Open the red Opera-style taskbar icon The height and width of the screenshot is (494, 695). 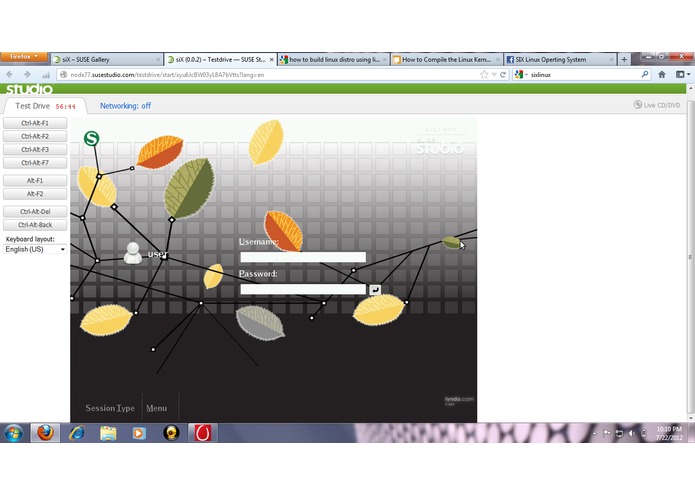click(x=203, y=433)
